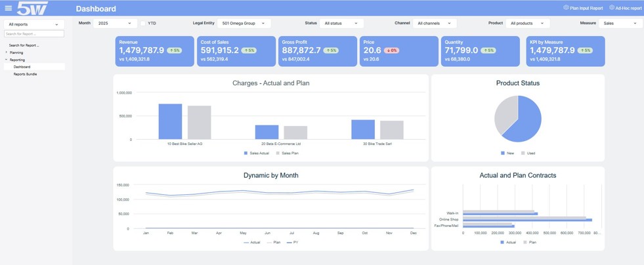644x265 pixels.
Task: Open the hamburger navigation menu
Action: pyautogui.click(x=8, y=9)
